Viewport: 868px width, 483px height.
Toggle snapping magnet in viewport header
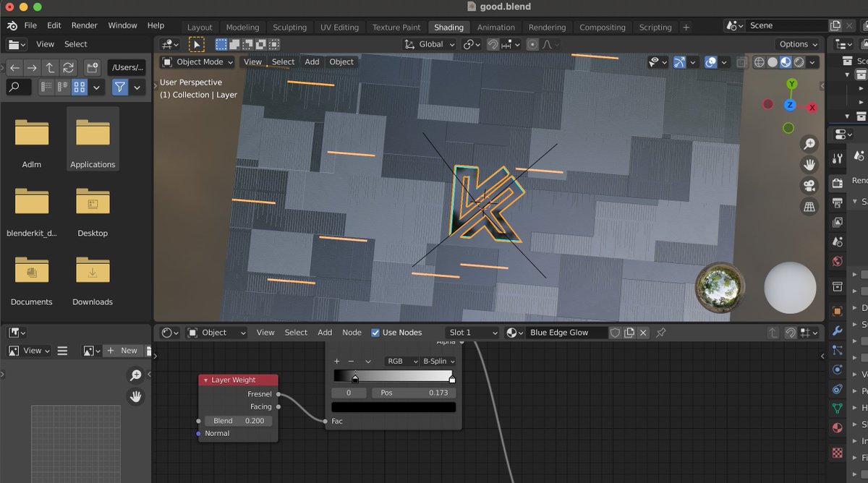click(x=493, y=44)
